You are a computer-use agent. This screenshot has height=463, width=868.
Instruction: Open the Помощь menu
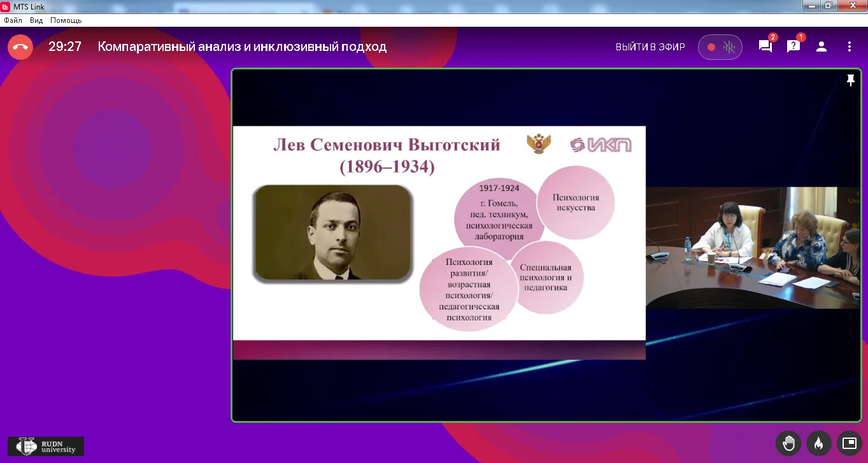point(66,20)
